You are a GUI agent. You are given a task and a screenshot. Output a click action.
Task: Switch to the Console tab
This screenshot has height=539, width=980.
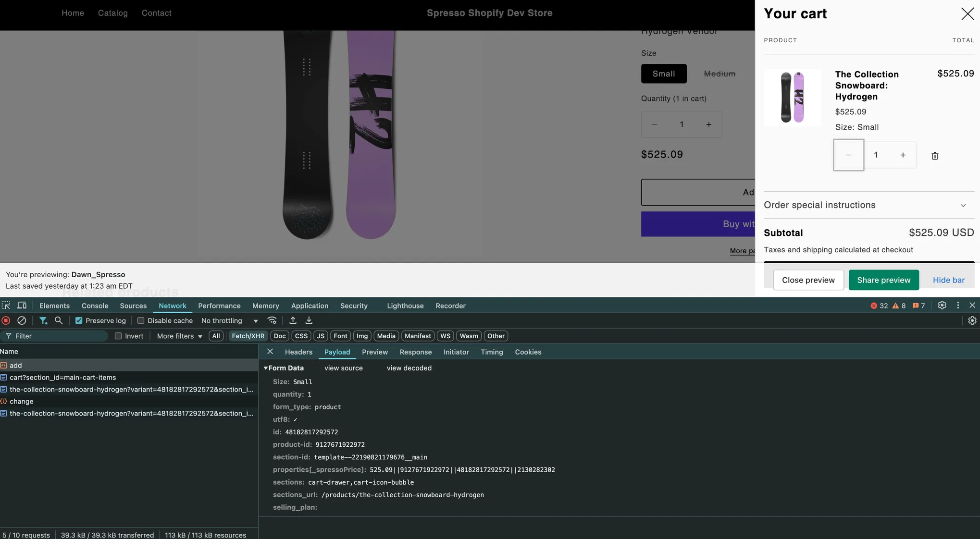95,306
